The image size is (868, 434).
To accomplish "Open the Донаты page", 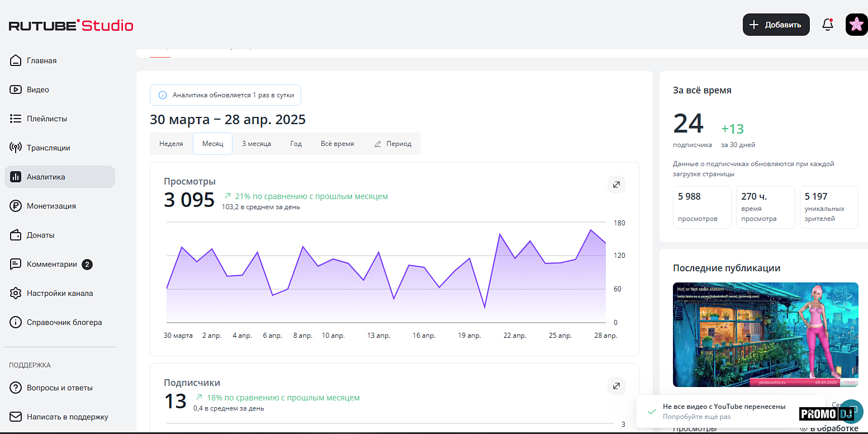I will (40, 235).
